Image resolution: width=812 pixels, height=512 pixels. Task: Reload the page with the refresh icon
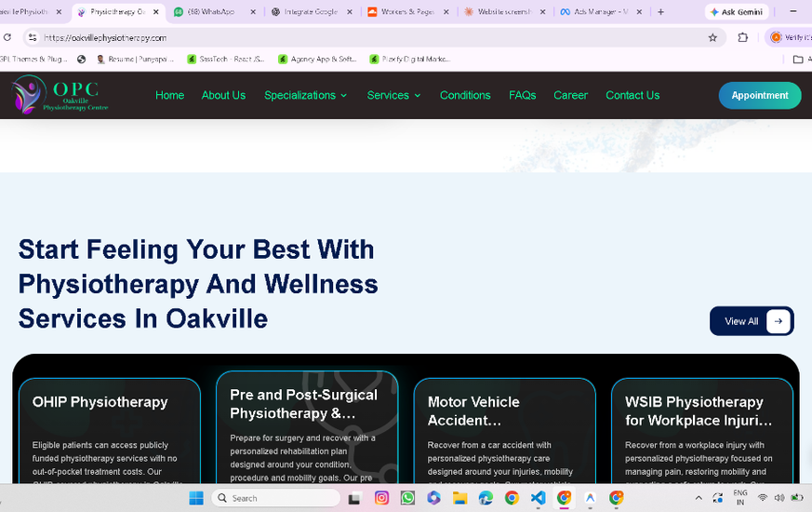(x=7, y=37)
